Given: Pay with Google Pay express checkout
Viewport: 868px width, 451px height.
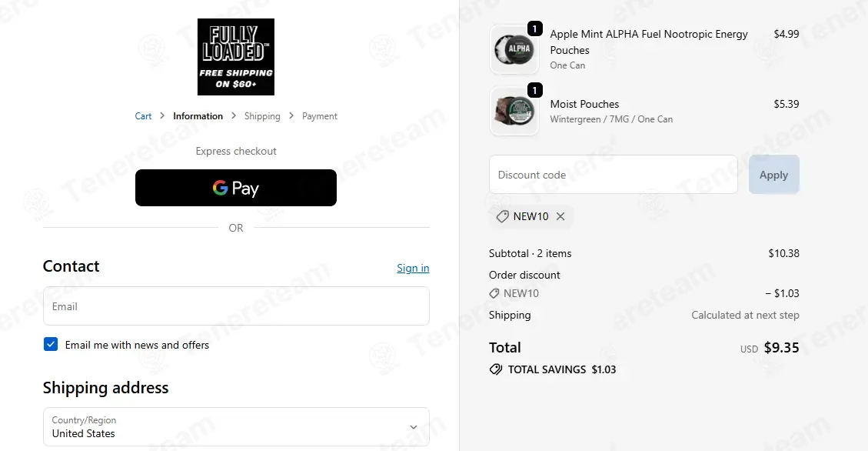Looking at the screenshot, I should coord(235,188).
